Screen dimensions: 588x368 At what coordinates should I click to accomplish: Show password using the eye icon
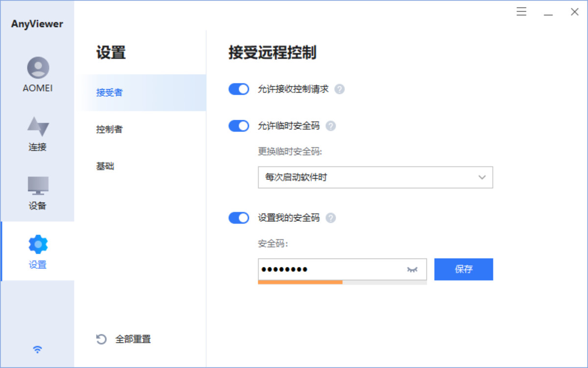click(x=412, y=269)
